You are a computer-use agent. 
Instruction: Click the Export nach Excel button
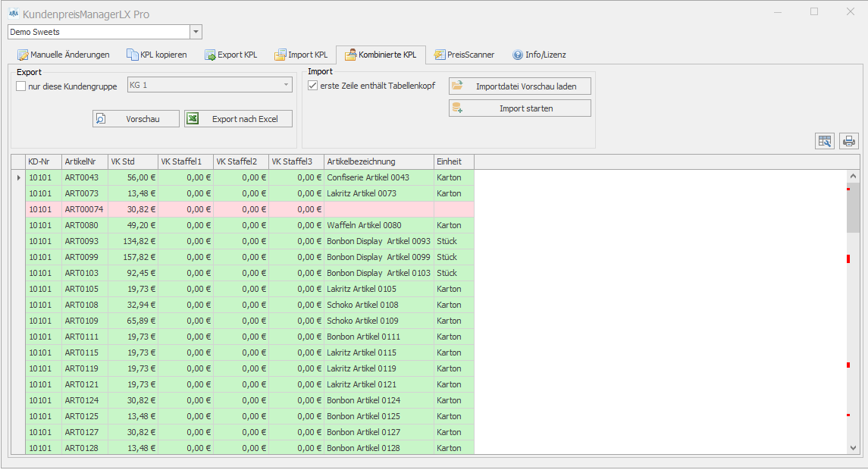click(238, 119)
